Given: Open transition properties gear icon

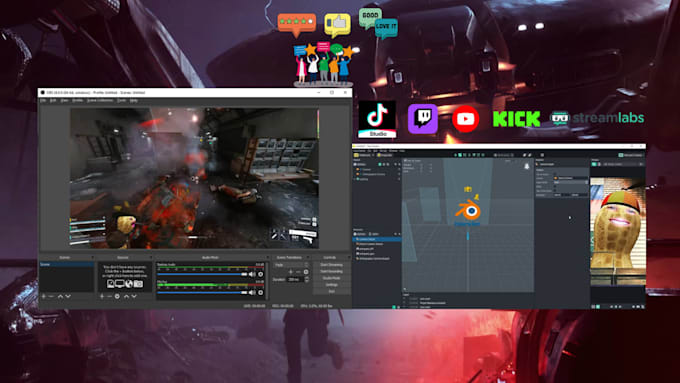Looking at the screenshot, I should [x=306, y=272].
